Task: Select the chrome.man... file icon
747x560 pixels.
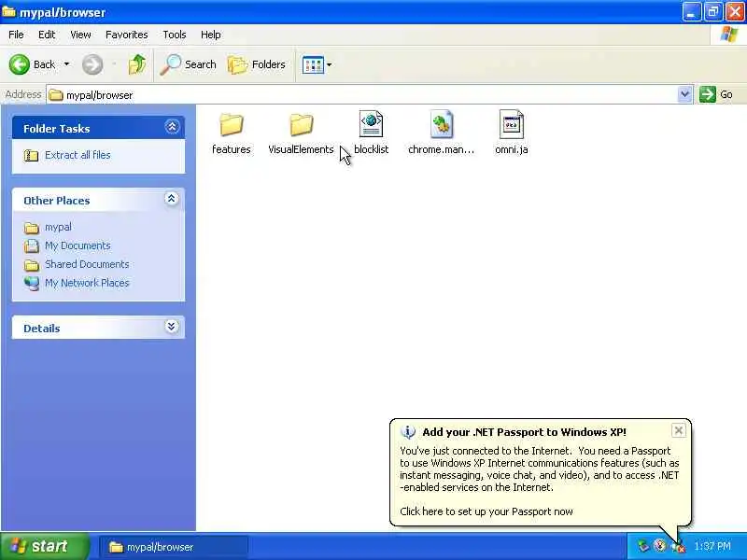Action: click(442, 124)
